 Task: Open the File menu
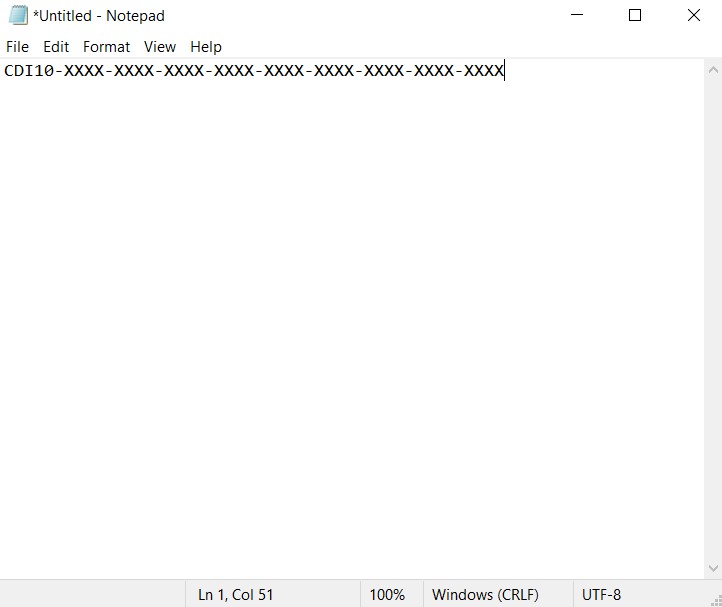point(17,47)
